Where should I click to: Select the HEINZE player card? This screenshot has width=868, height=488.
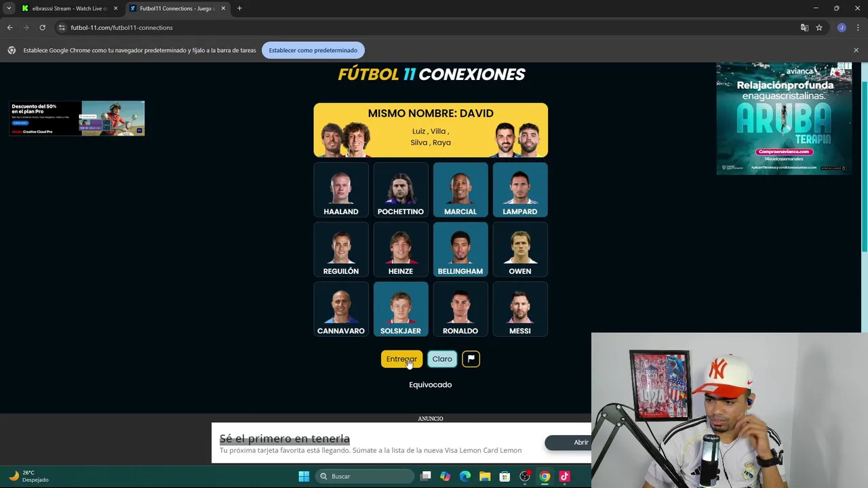[x=400, y=249]
